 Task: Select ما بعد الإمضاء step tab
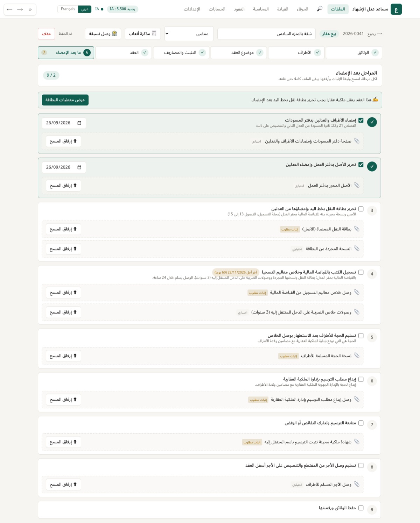[66, 53]
